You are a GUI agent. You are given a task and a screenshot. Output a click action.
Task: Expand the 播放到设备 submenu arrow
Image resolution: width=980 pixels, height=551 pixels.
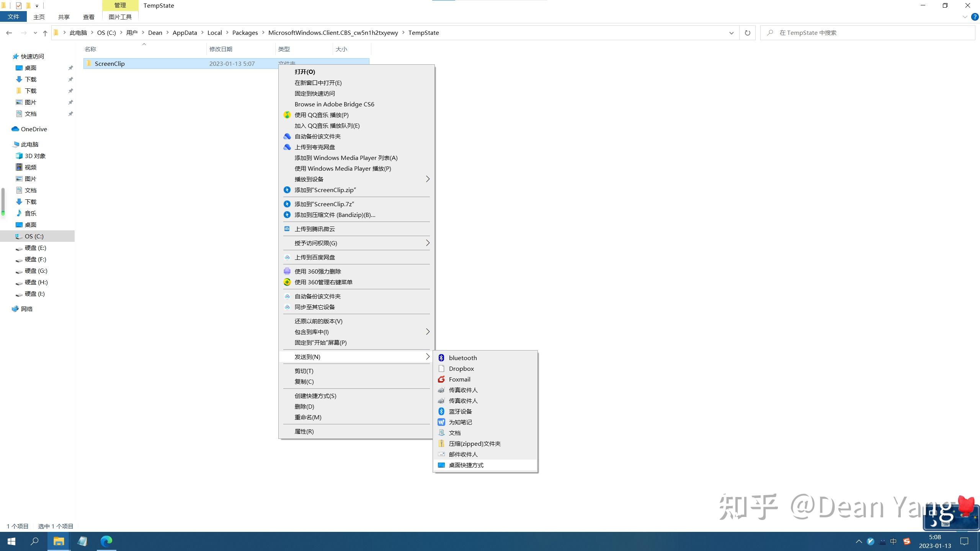(428, 179)
